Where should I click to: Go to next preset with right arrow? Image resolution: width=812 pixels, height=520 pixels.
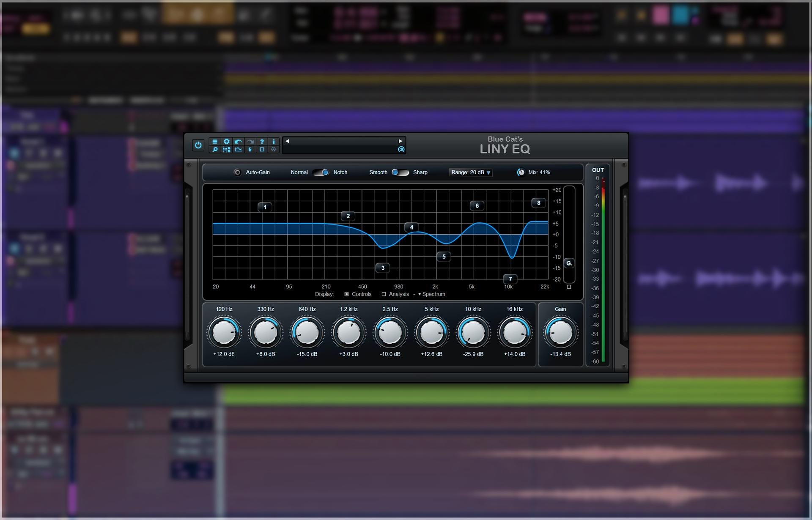click(400, 141)
